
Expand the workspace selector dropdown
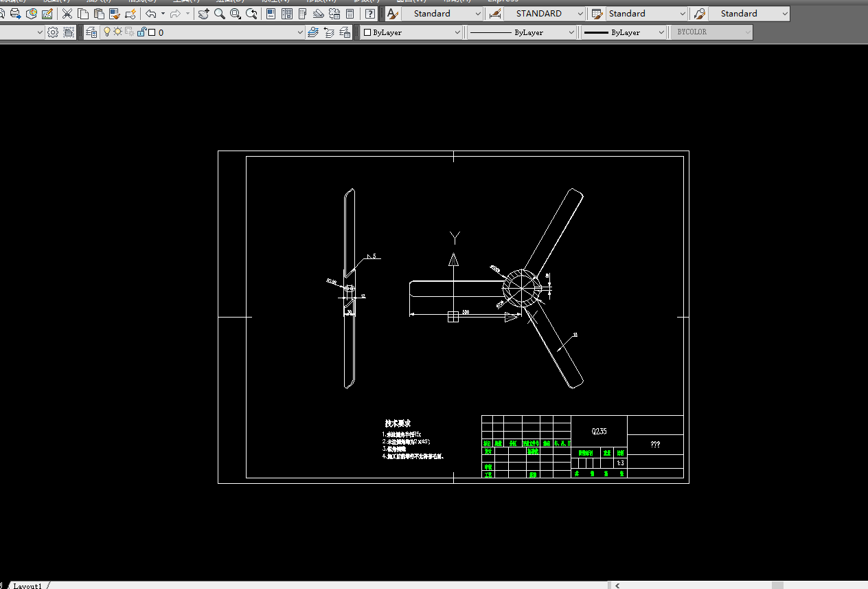[39, 32]
